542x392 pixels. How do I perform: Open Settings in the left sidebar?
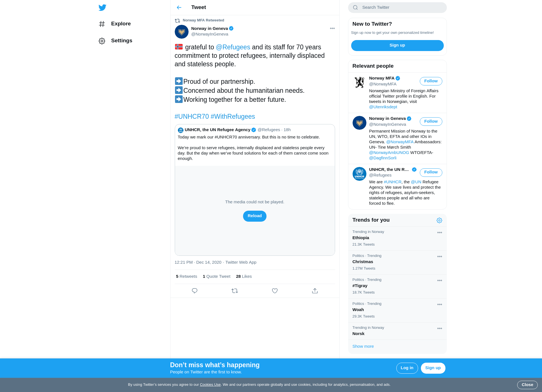(x=115, y=41)
